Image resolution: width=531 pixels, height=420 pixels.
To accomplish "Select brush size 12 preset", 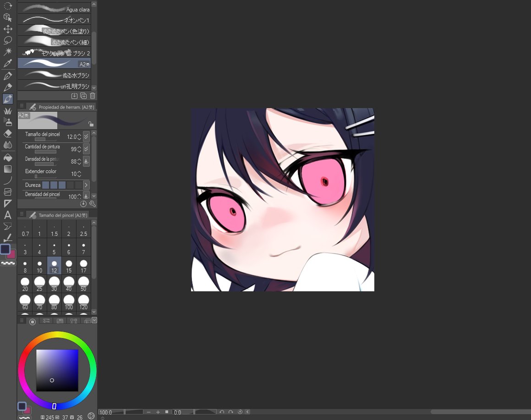I will tap(54, 266).
